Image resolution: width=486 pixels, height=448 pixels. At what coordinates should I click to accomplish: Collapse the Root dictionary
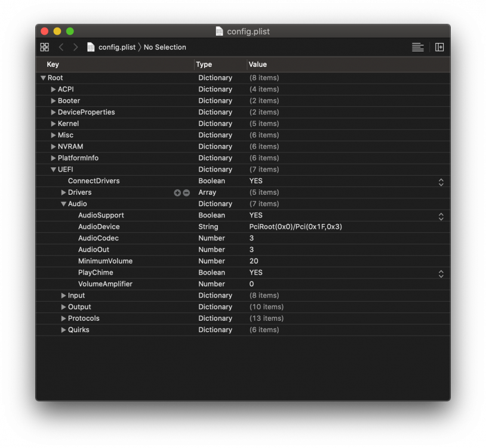click(x=43, y=78)
